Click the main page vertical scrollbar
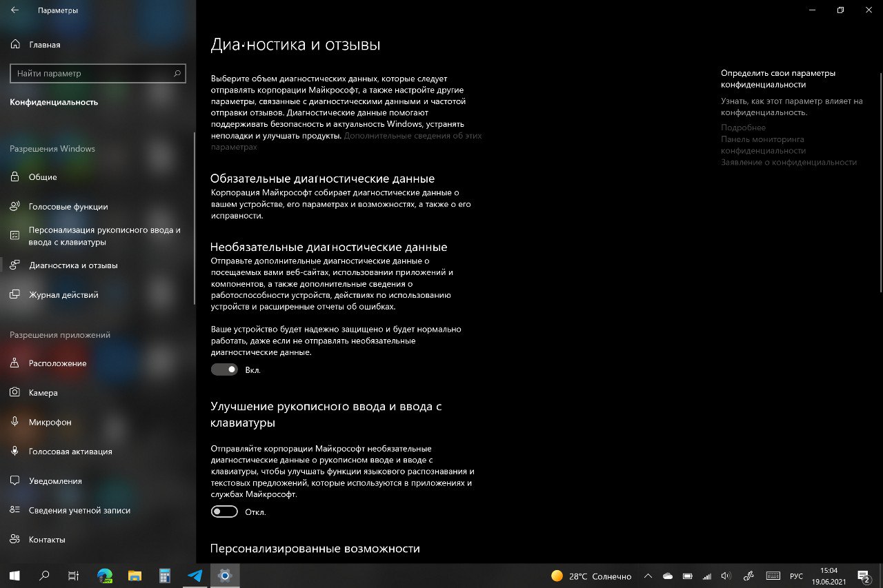 point(880,182)
